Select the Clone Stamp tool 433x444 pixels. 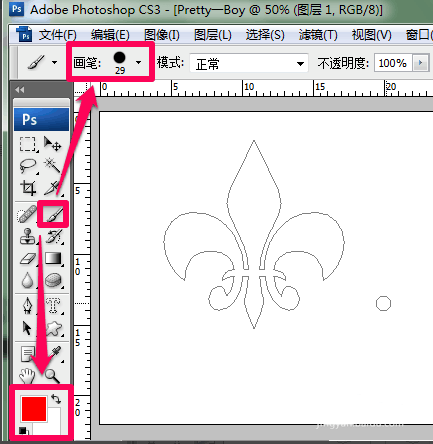click(27, 237)
